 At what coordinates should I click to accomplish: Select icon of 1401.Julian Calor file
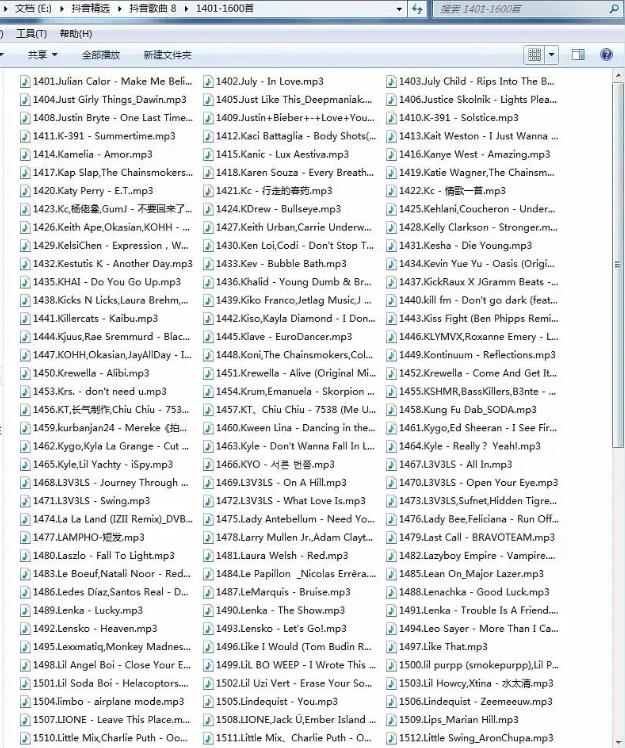coord(25,82)
